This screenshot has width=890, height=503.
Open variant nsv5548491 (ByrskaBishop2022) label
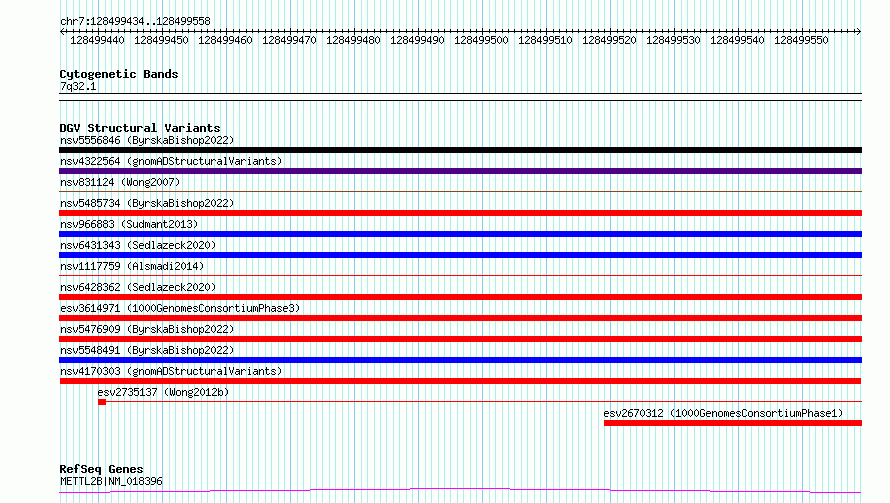(147, 350)
